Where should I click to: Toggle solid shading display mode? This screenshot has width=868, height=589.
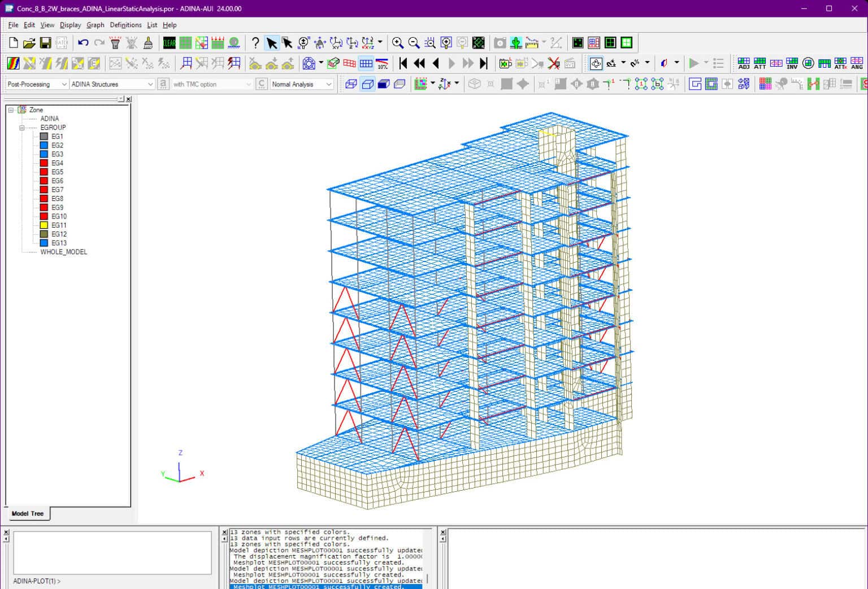click(x=384, y=84)
